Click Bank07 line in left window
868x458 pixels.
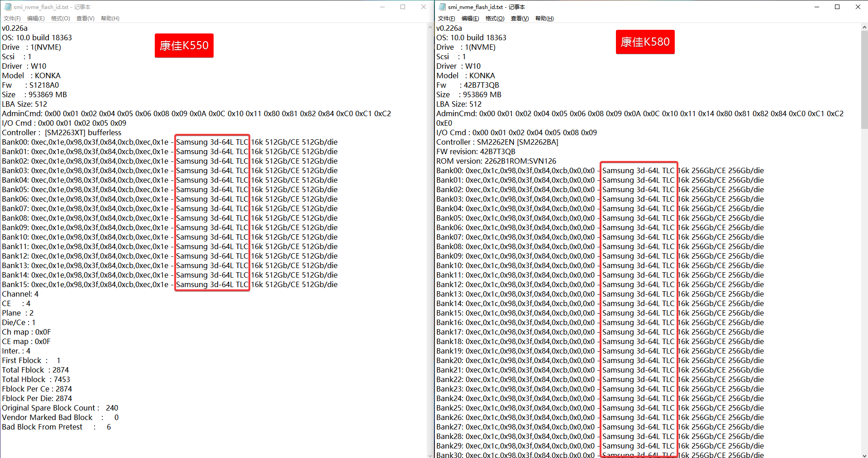[170, 208]
